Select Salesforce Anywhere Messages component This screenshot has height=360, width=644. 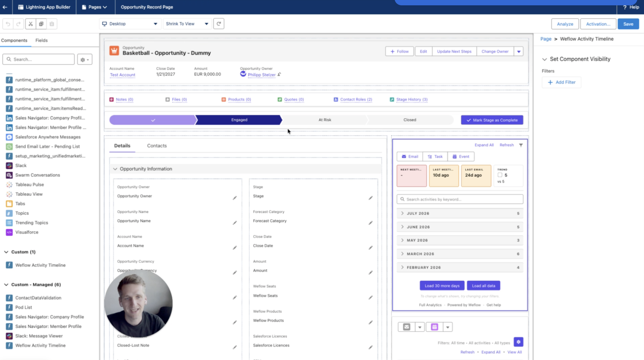coord(48,137)
